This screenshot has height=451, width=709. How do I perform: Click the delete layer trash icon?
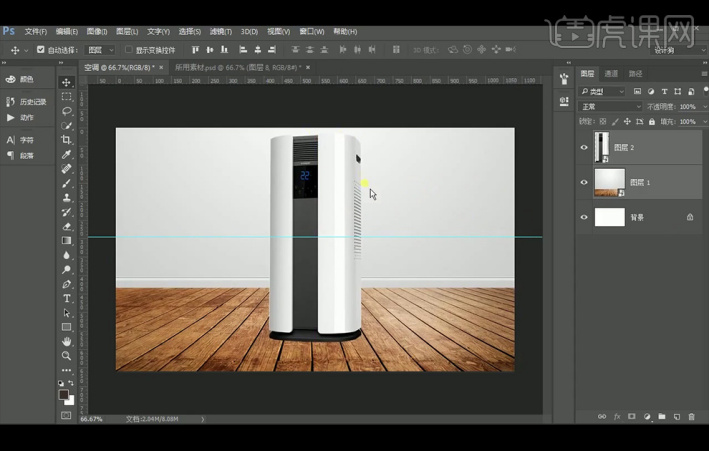(x=692, y=416)
